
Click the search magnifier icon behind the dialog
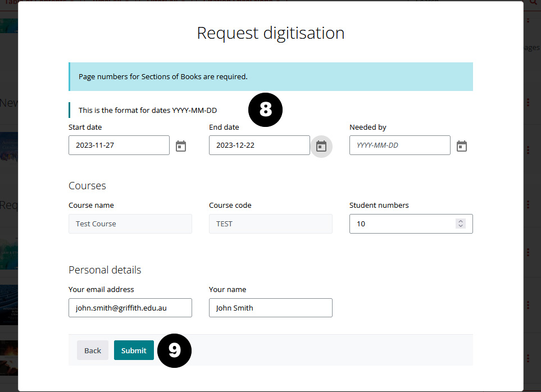pyautogui.click(x=533, y=2)
